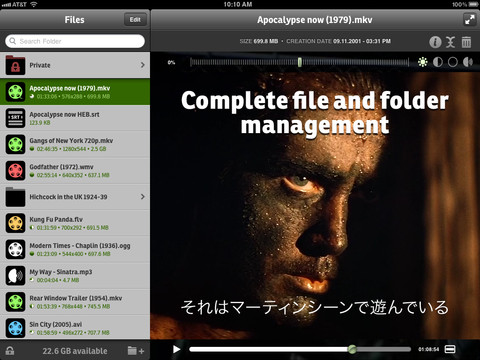
Task: Select 'Apocalypse now (1979).mkv' file name
Action: tap(70, 88)
